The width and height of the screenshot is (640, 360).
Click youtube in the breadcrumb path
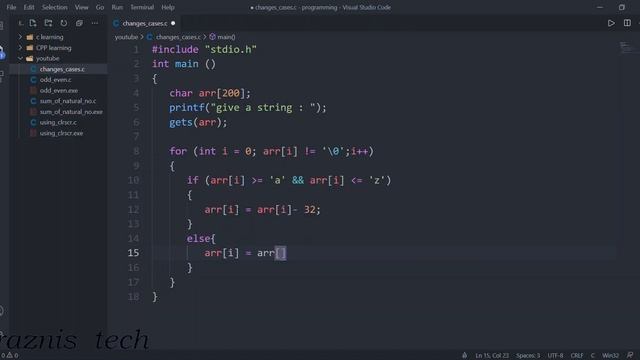pyautogui.click(x=126, y=37)
